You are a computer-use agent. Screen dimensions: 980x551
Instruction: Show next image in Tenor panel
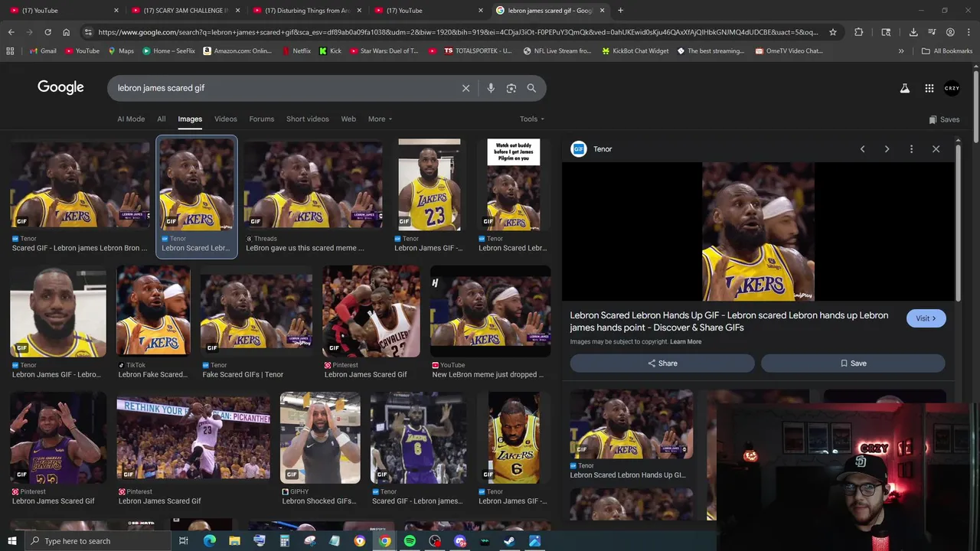[x=887, y=149]
